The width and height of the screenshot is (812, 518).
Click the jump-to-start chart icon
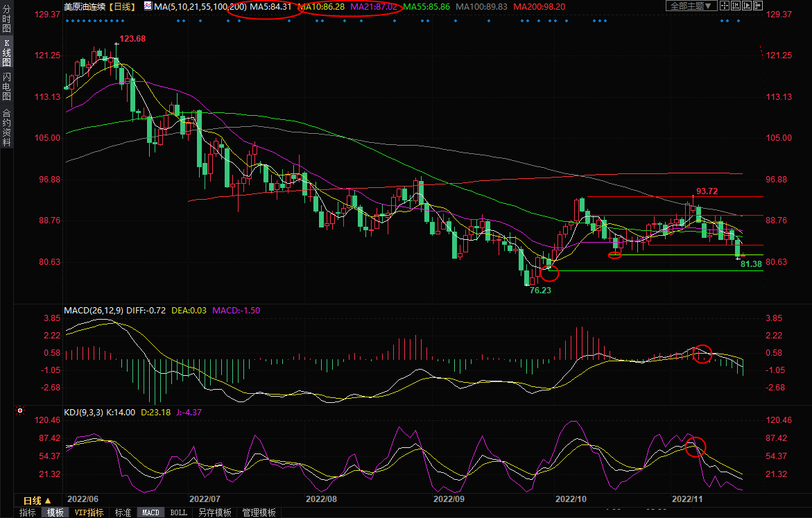(736, 6)
